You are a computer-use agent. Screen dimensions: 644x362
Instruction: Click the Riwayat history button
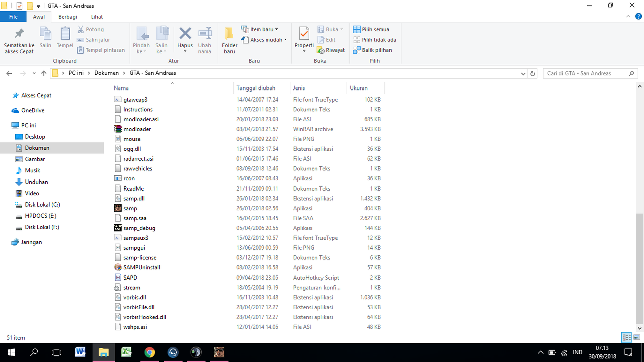pyautogui.click(x=331, y=50)
